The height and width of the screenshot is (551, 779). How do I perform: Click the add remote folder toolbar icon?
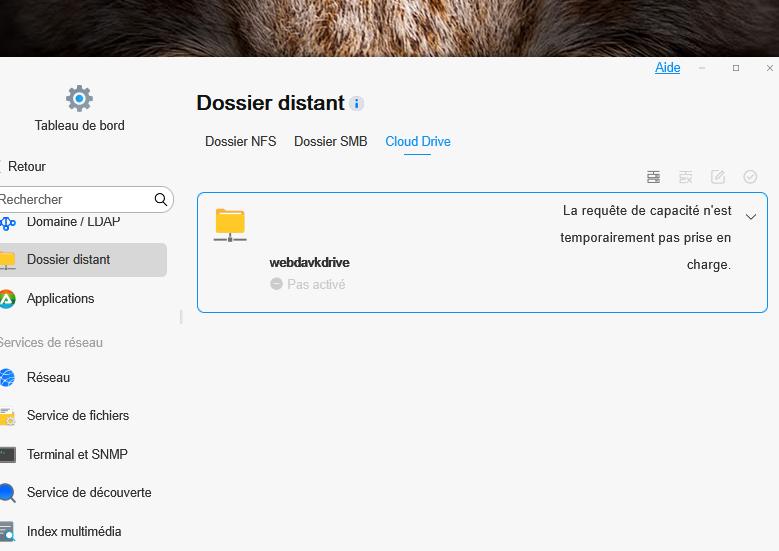(x=653, y=177)
